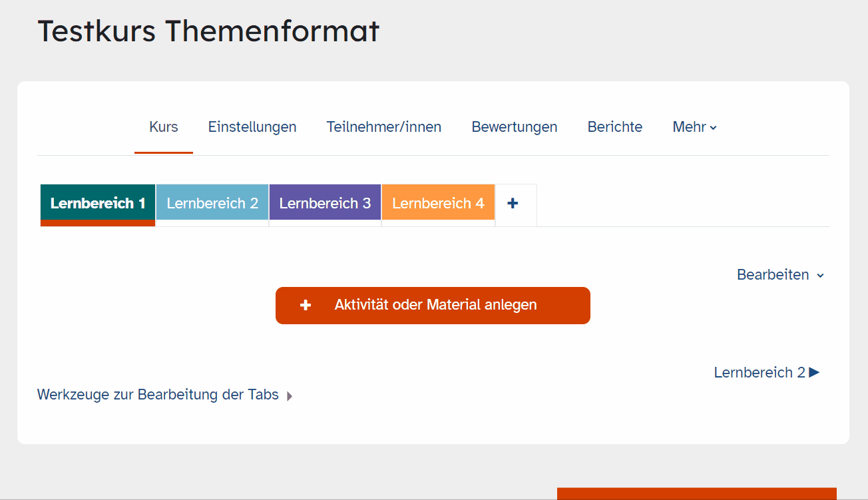868x500 pixels.
Task: Click the triangle icon after the Werkzeuge text
Action: pyautogui.click(x=290, y=395)
